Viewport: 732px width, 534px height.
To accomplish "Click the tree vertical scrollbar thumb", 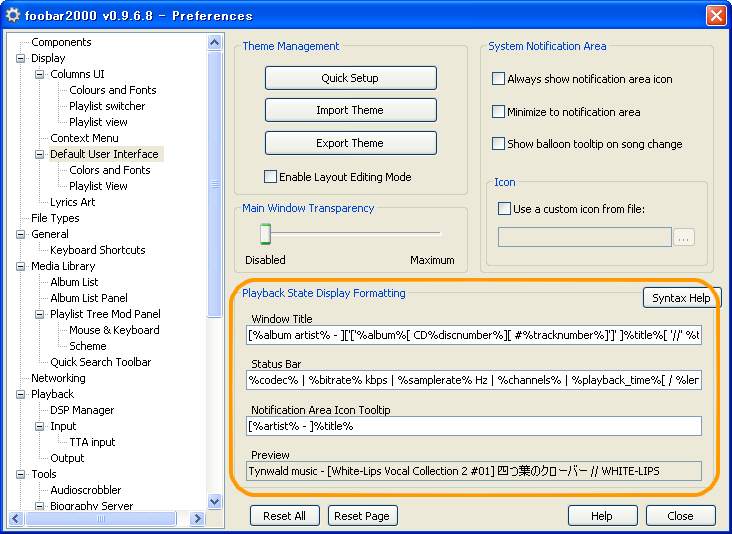I will [215, 184].
